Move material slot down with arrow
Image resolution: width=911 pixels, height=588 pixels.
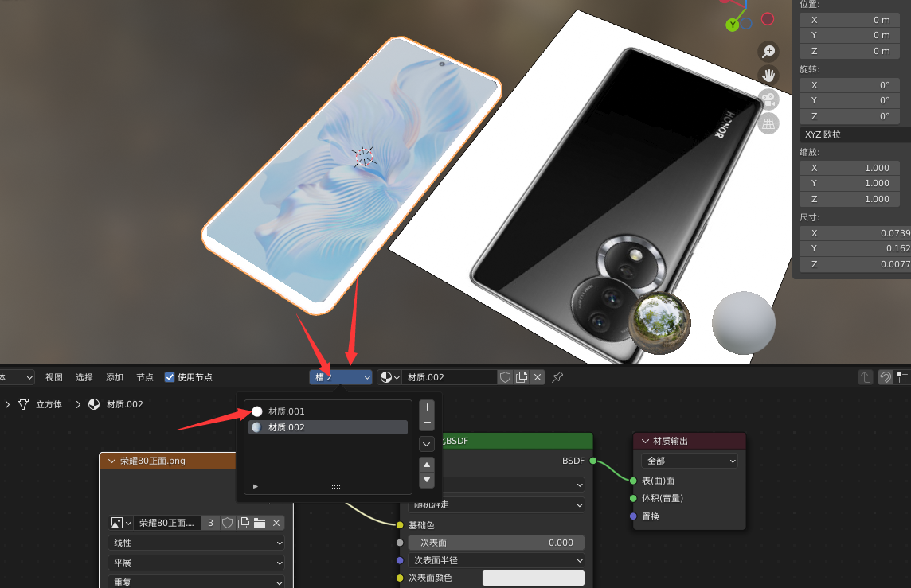[427, 480]
